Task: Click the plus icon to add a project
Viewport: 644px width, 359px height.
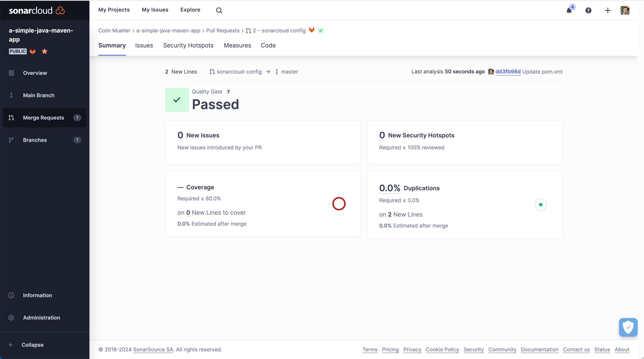Action: pos(607,10)
